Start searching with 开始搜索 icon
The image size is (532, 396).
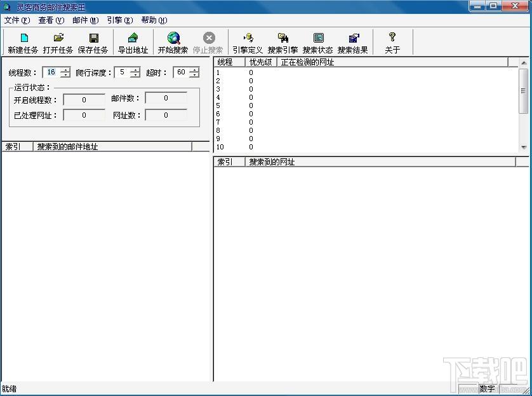(173, 43)
